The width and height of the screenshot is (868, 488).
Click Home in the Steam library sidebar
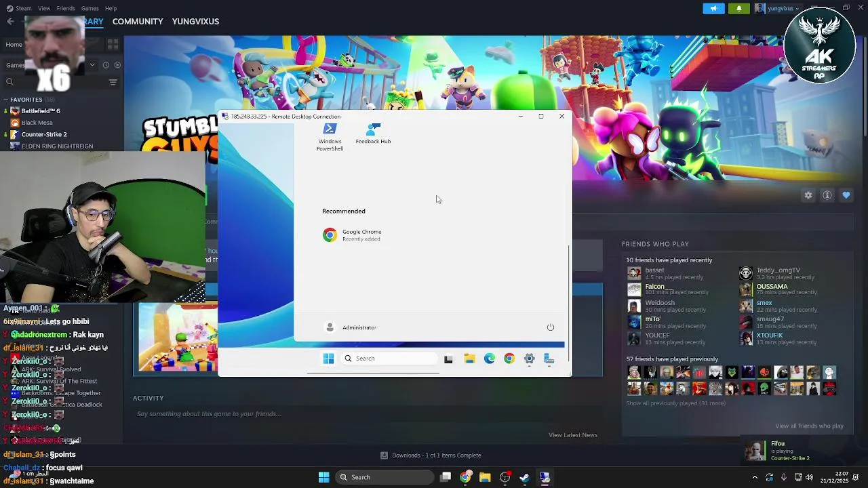point(14,45)
